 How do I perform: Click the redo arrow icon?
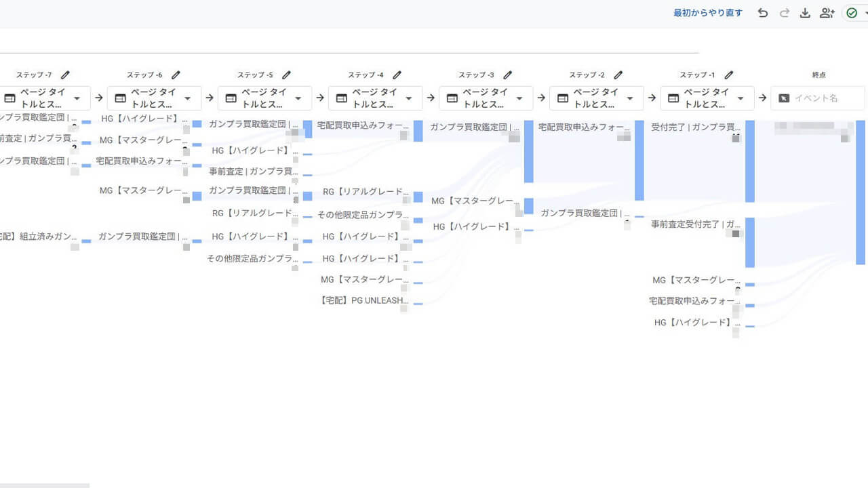[785, 13]
